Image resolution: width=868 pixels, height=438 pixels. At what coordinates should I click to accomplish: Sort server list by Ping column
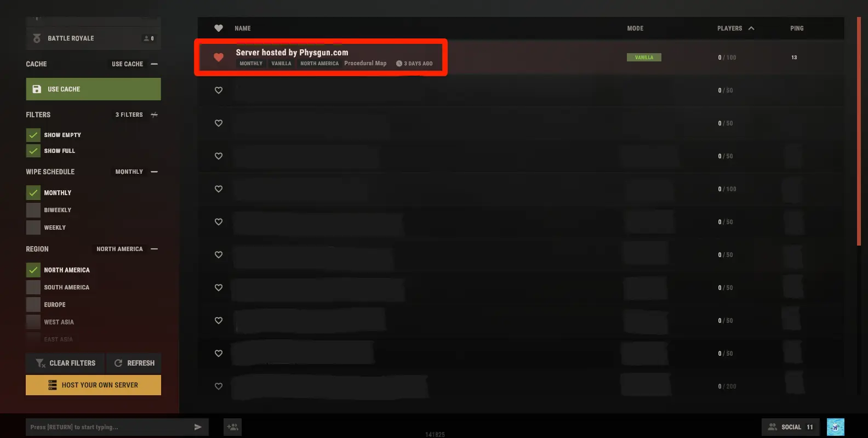(x=797, y=29)
